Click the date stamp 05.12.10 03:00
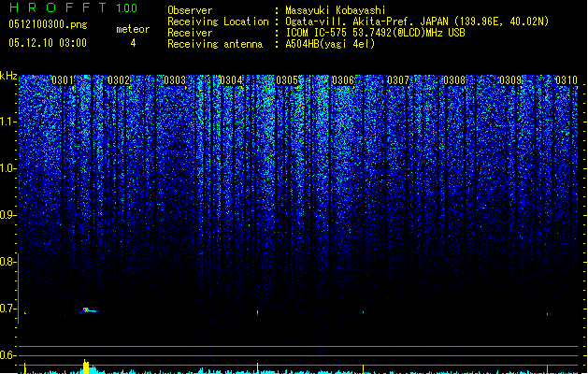The image size is (588, 374). point(48,43)
